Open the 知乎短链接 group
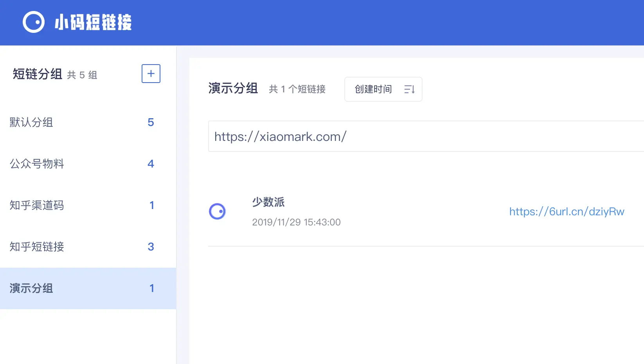The height and width of the screenshot is (364, 644). (36, 247)
